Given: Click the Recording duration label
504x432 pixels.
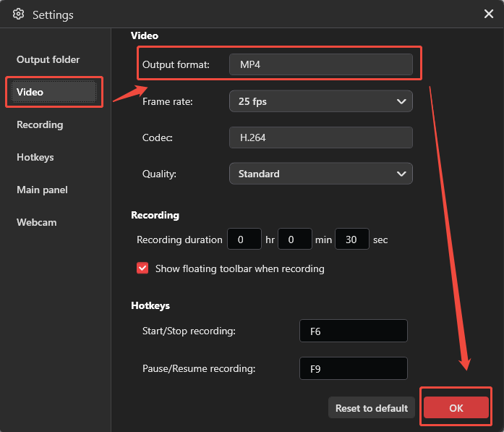Looking at the screenshot, I should (x=179, y=240).
